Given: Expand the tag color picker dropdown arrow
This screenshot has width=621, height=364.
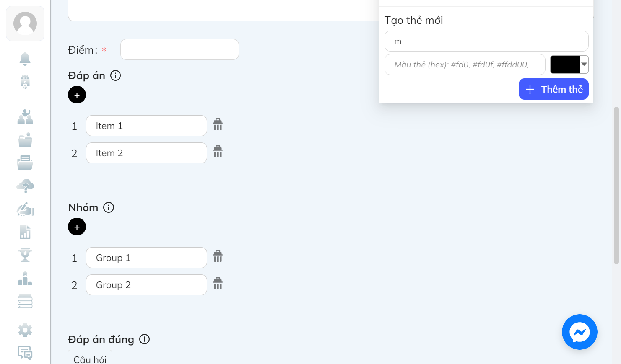Looking at the screenshot, I should (x=584, y=65).
